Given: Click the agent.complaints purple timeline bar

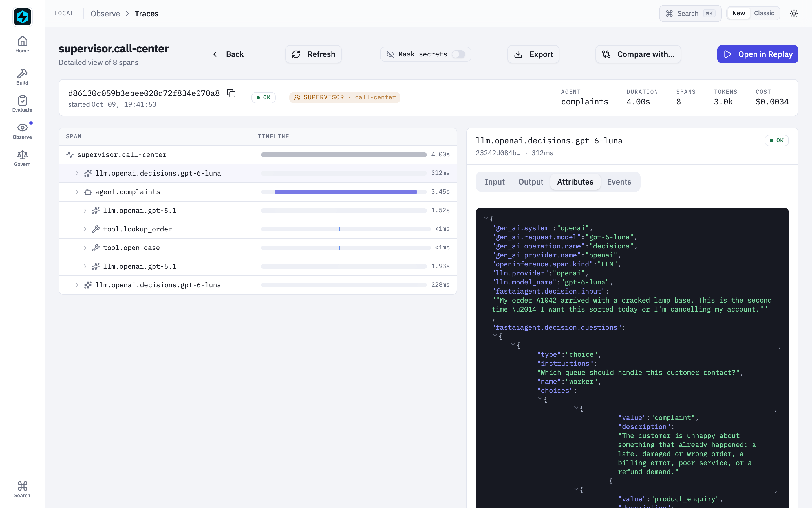Looking at the screenshot, I should click(346, 192).
